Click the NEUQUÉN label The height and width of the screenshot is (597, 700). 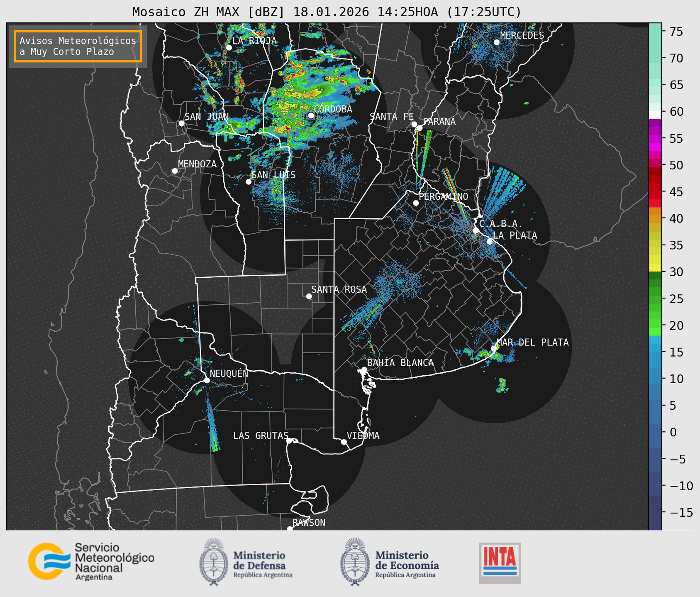point(229,374)
